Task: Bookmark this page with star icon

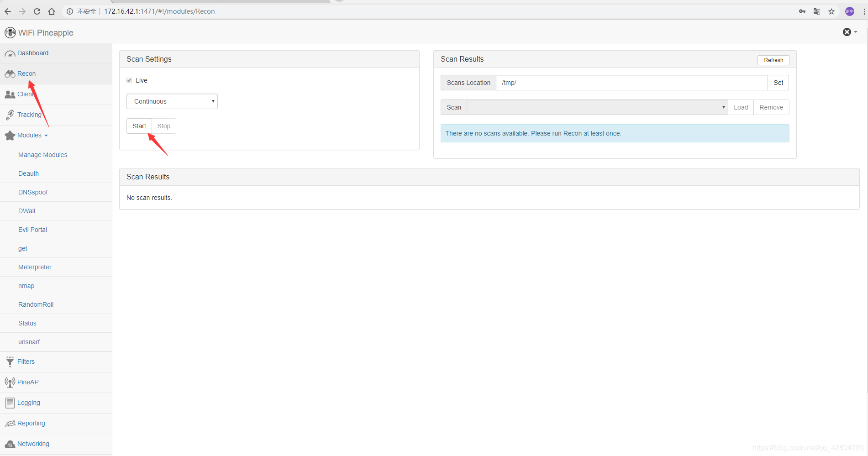Action: pos(831,11)
